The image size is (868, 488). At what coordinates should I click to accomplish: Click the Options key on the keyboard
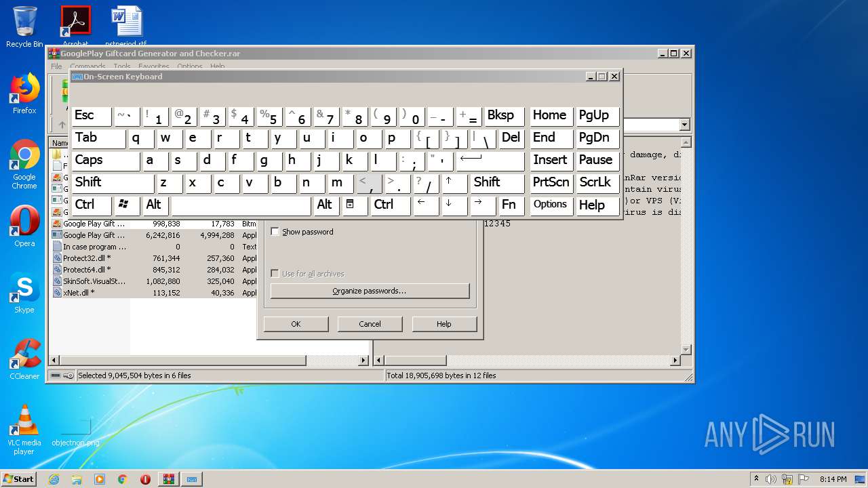point(551,205)
